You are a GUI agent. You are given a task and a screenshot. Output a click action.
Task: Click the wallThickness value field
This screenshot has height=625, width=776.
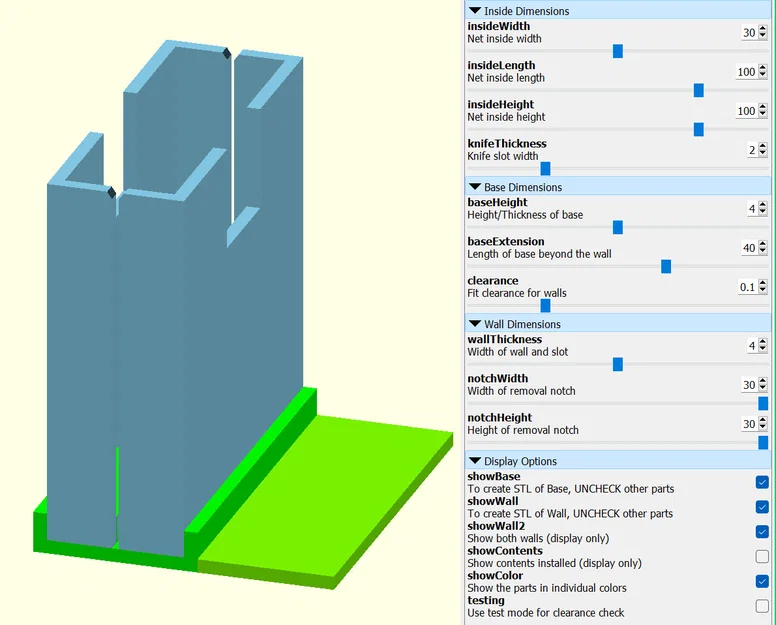click(752, 345)
